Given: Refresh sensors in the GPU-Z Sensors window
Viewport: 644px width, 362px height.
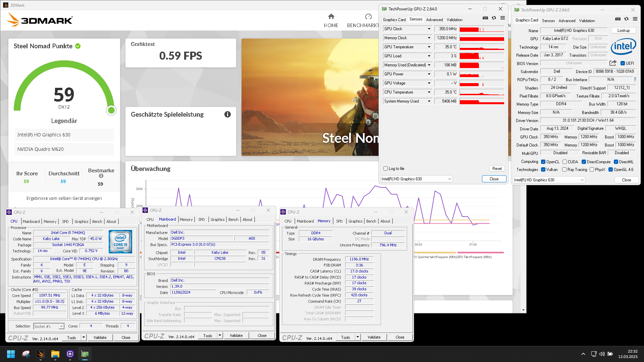Looking at the screenshot, I should (494, 18).
